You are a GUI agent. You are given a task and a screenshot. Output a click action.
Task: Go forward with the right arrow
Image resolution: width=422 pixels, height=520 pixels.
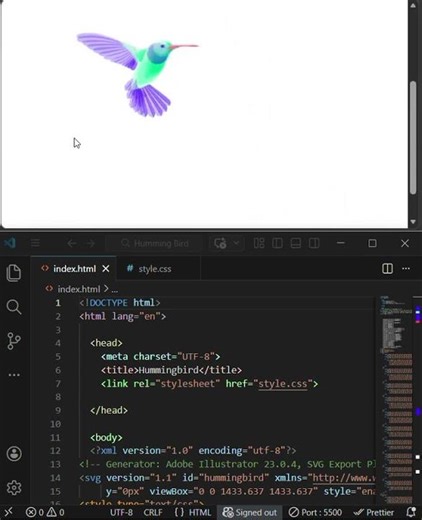coord(90,244)
